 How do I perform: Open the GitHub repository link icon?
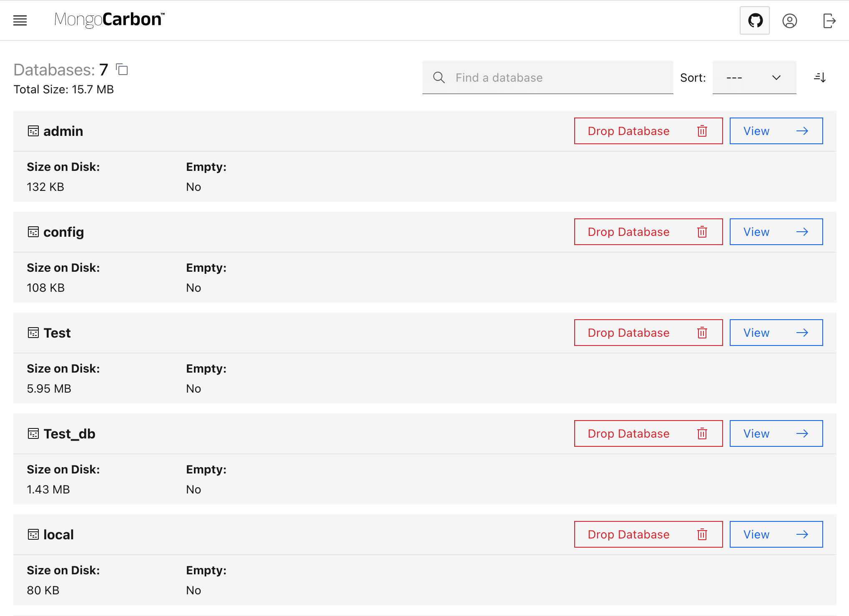tap(755, 20)
